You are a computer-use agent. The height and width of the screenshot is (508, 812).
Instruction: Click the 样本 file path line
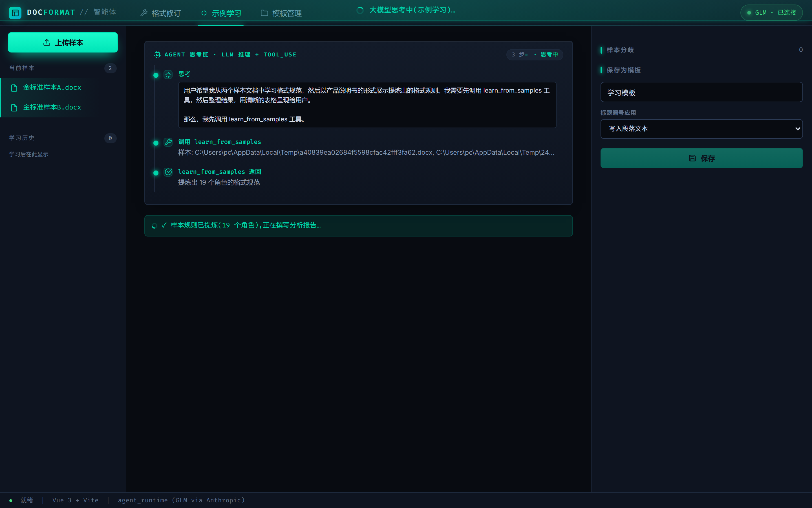(366, 152)
